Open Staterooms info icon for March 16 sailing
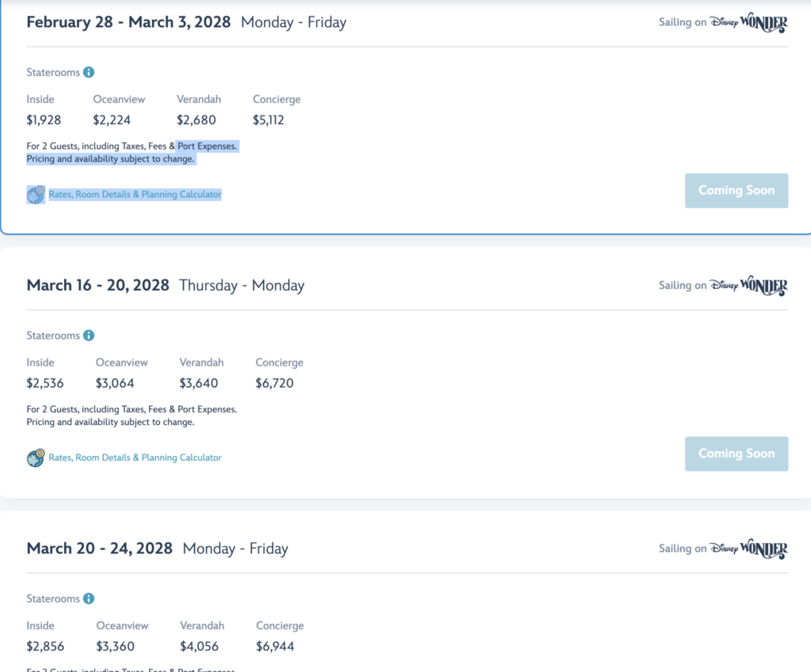The width and height of the screenshot is (811, 672). tap(89, 336)
